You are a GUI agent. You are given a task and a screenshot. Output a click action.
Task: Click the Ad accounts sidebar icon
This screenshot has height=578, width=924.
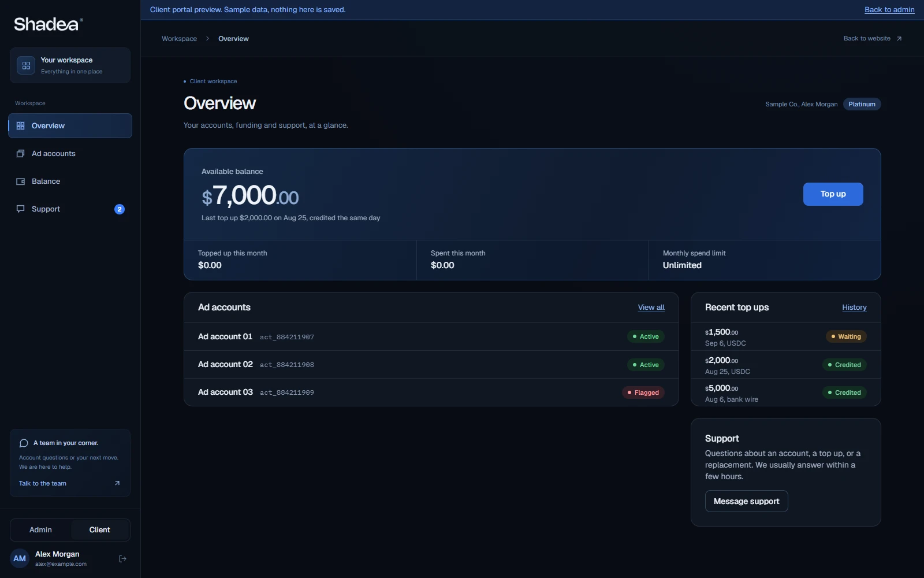(x=21, y=153)
